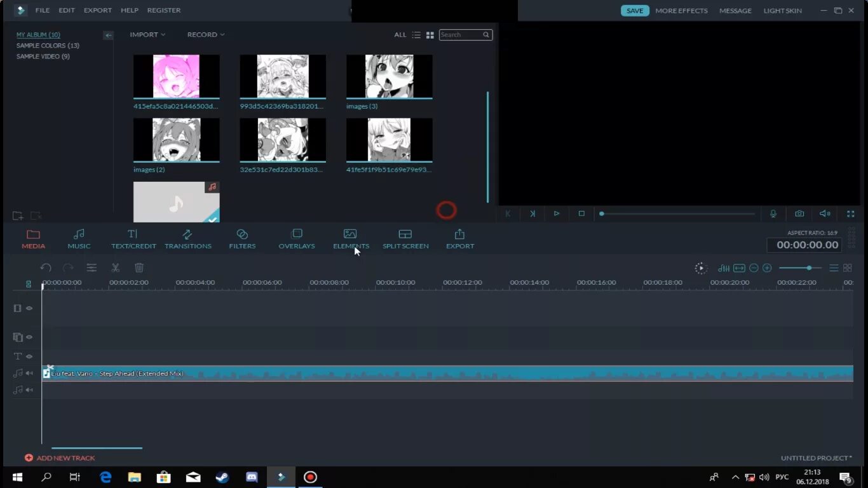Select the images (3) thumbnail
Screen dimensions: 868x488
click(x=389, y=76)
